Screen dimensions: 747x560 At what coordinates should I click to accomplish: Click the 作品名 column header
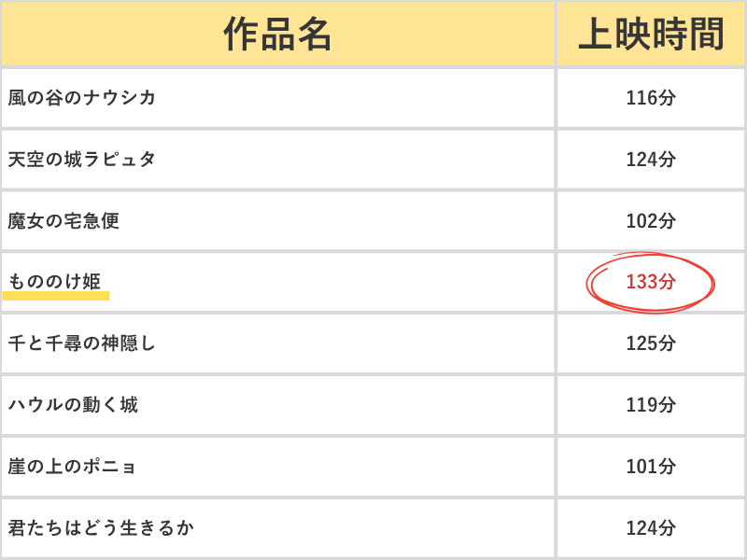point(277,34)
